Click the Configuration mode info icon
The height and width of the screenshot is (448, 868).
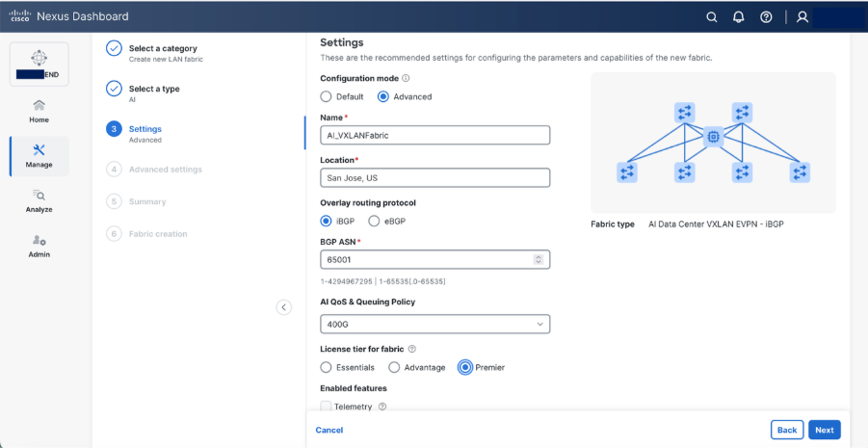(406, 78)
